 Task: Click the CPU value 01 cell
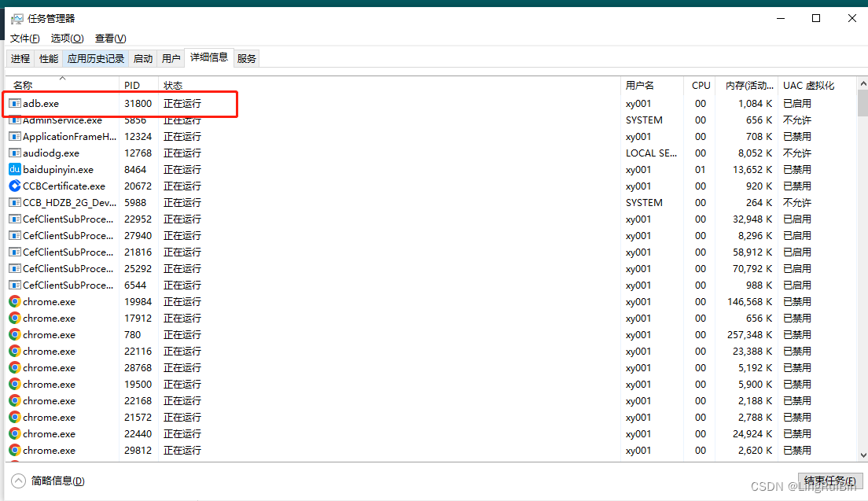coord(701,169)
